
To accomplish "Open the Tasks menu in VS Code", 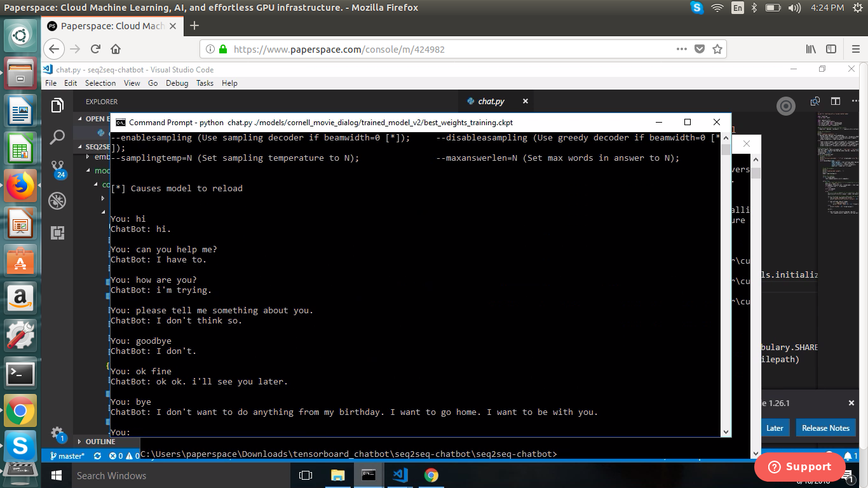I will (205, 83).
